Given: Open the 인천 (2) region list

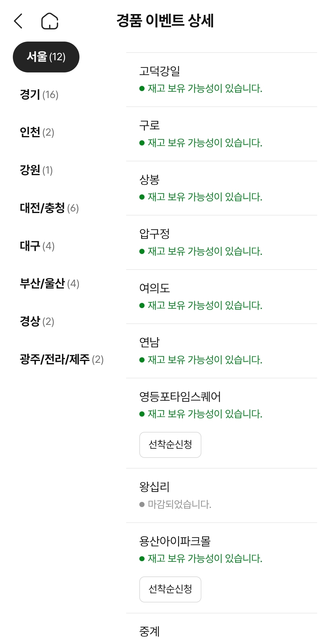Looking at the screenshot, I should coord(37,132).
